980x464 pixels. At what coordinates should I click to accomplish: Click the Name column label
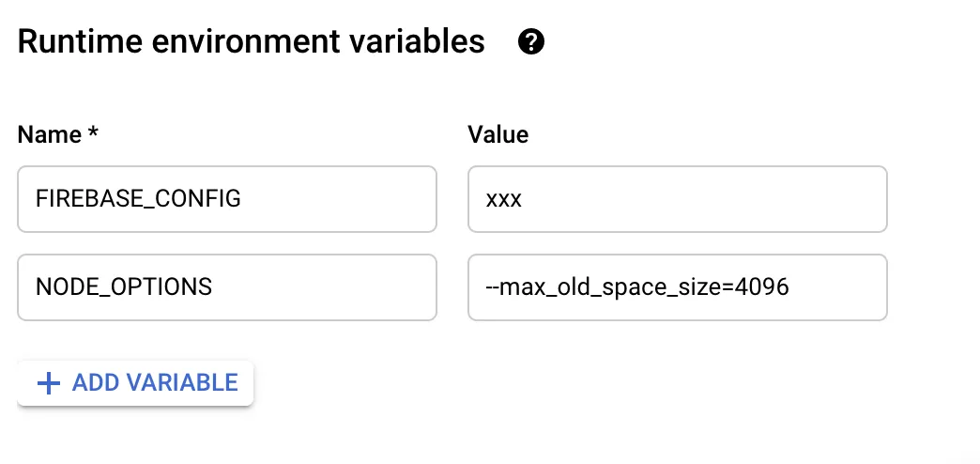(x=50, y=135)
